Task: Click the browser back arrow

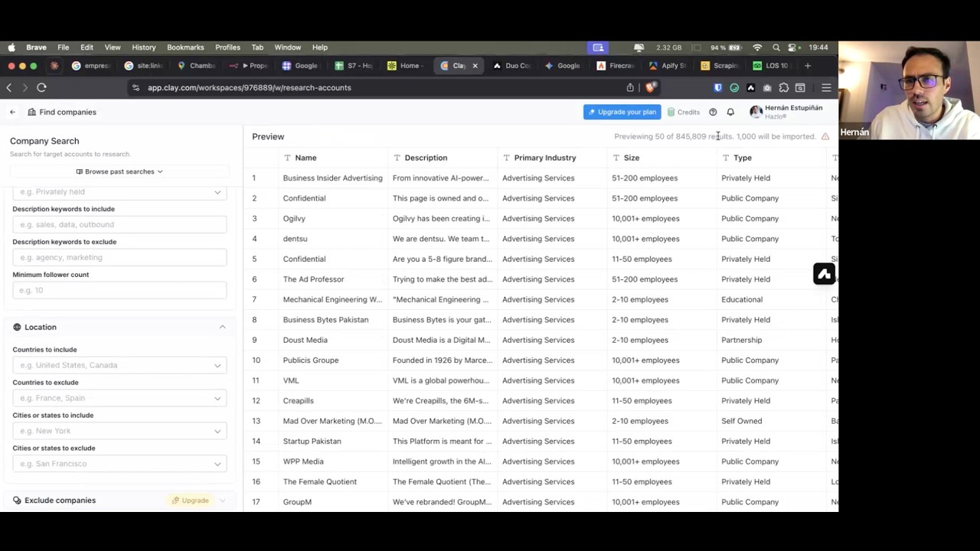Action: click(9, 87)
